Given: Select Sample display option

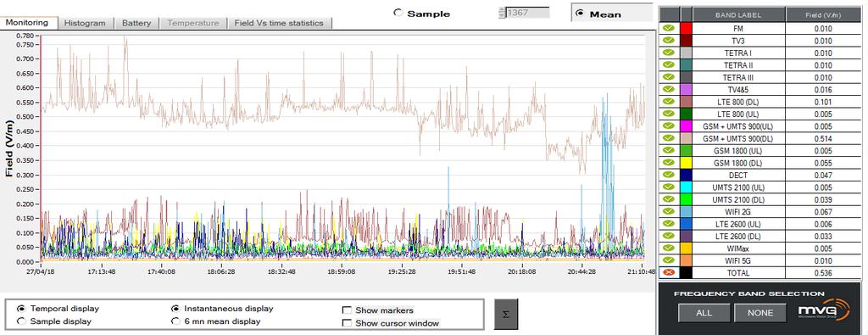Looking at the screenshot, I should [21, 321].
